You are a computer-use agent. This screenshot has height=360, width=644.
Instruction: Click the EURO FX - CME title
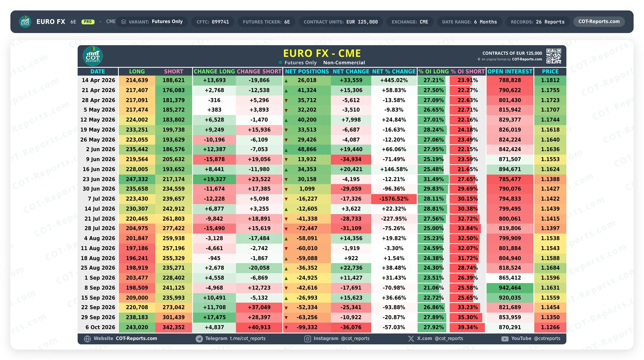322,53
